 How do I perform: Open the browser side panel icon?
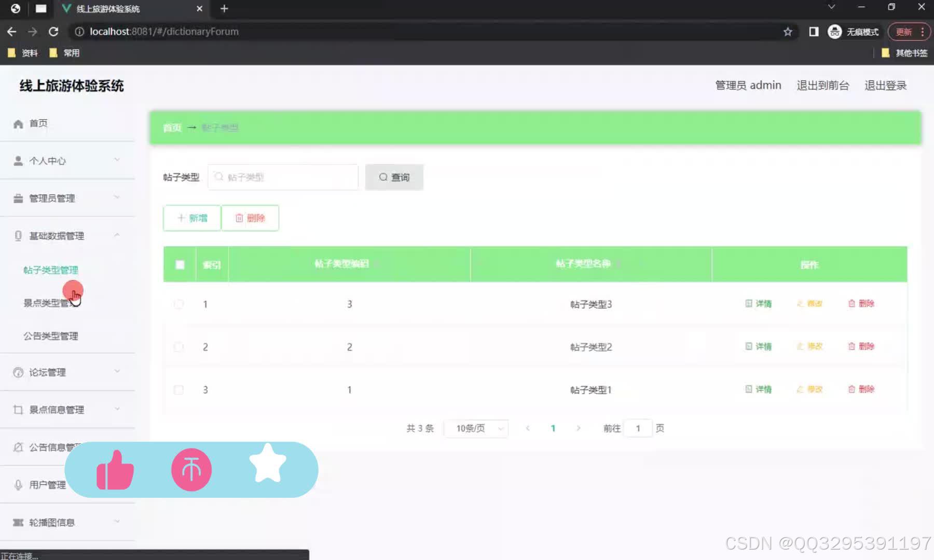point(814,32)
